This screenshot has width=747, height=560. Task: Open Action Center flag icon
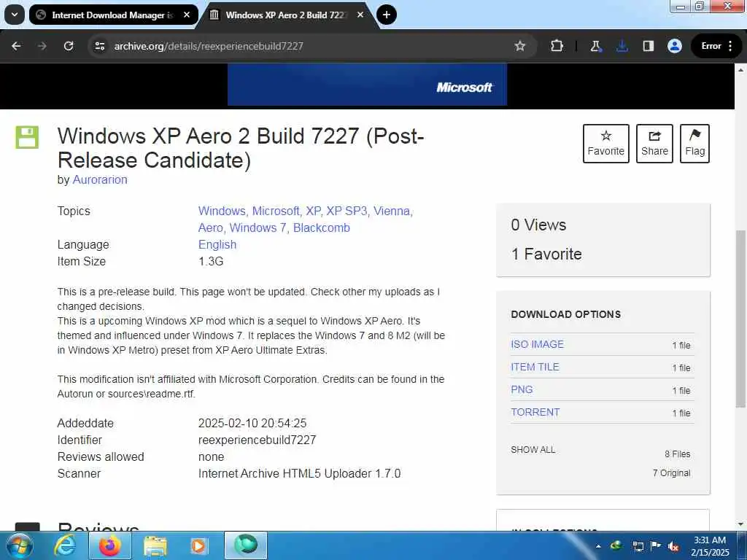[656, 545]
